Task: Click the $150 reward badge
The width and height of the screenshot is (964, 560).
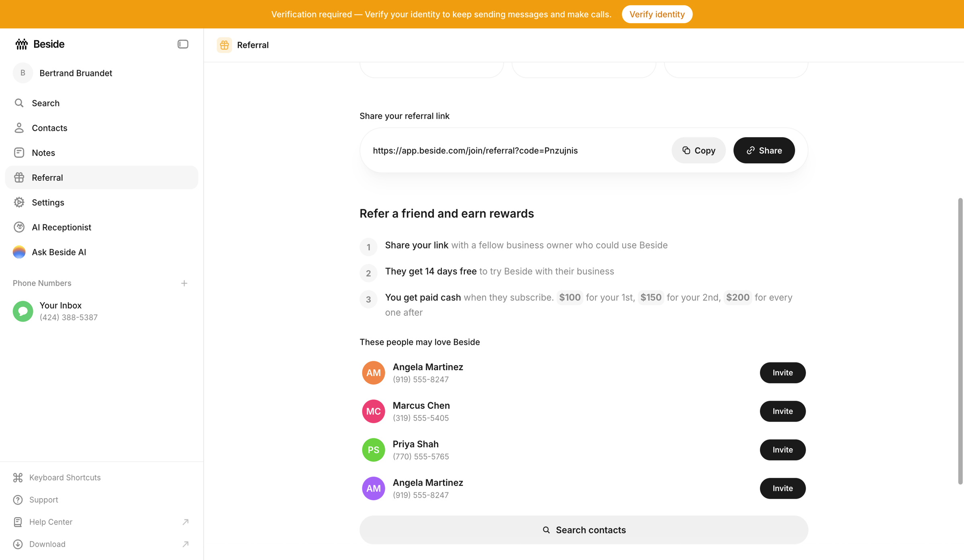Action: point(651,297)
